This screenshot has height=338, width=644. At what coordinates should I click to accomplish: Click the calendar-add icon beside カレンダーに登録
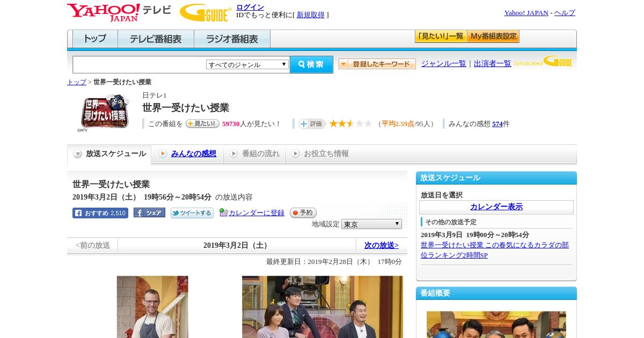click(x=223, y=212)
